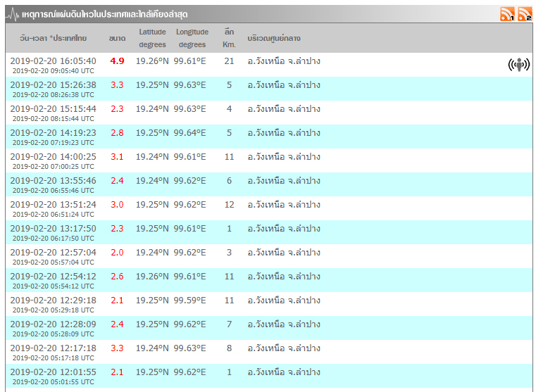Open the RSS feed 2 icon

point(525,14)
